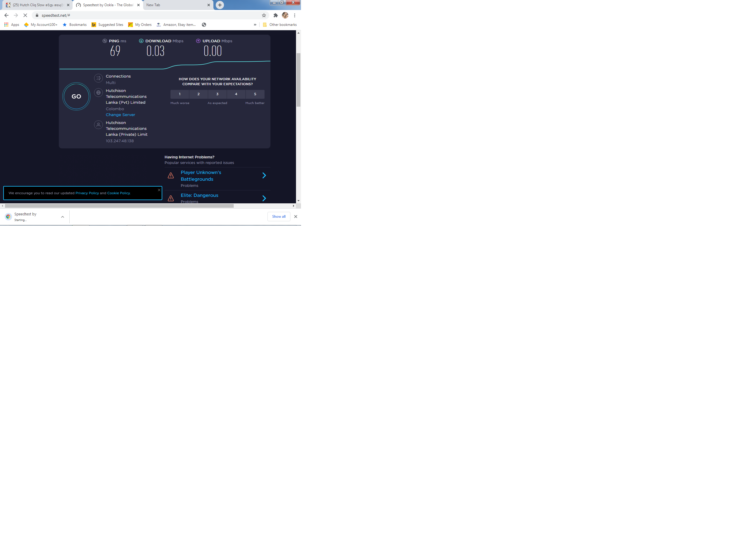Rate network availability as 1
Viewport: 756px width, 543px height.
coord(180,94)
